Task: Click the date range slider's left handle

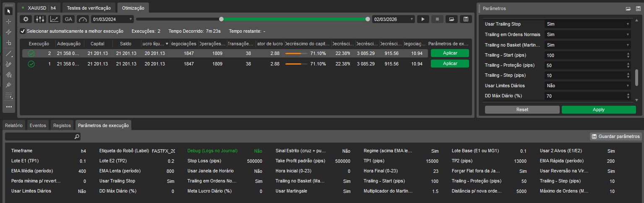Action: tap(222, 19)
